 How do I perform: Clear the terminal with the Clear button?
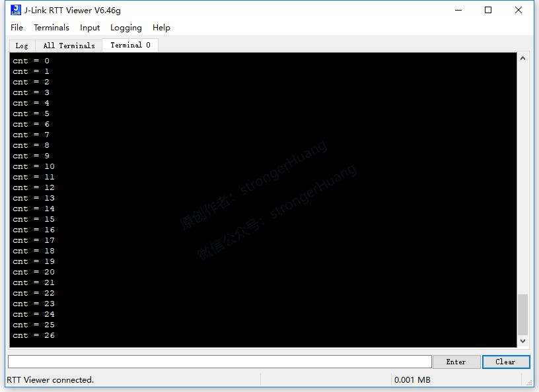tap(506, 362)
